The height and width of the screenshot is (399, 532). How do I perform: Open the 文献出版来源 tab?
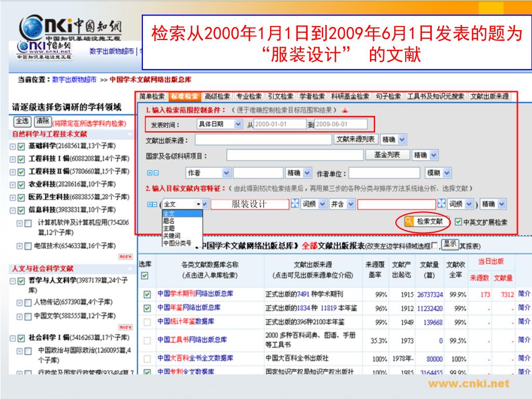(x=489, y=97)
